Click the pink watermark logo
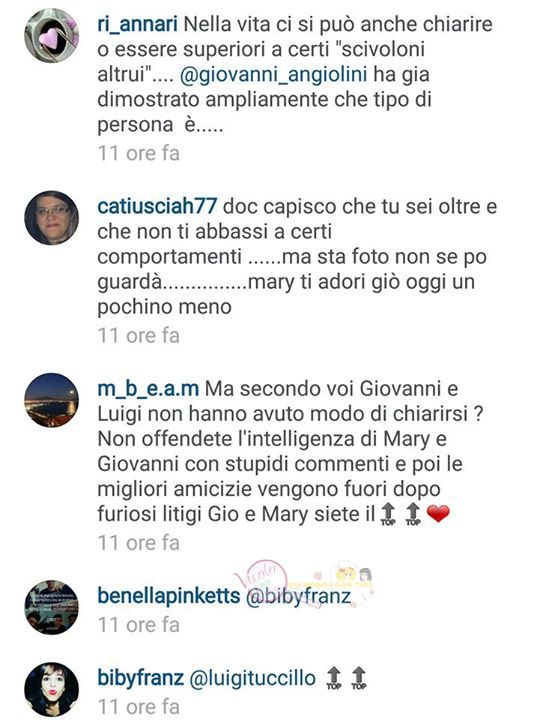The height and width of the screenshot is (720, 546). pos(261,577)
